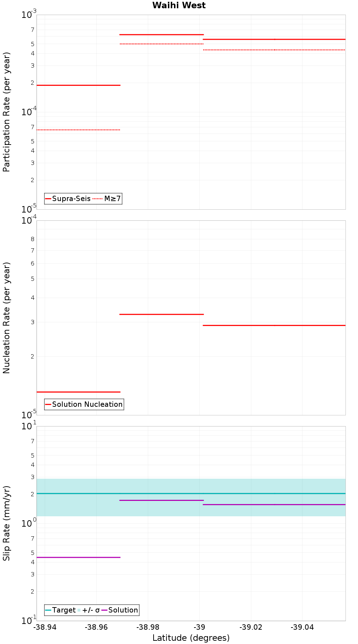Viewport: 358px width, 644px height.
Task: Click the cyan target slip rate line
Action: tap(191, 493)
